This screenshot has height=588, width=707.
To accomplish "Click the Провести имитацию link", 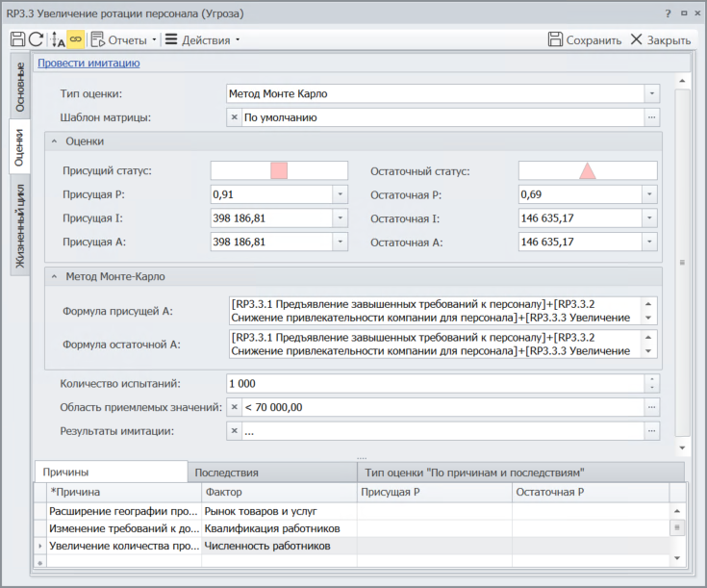I will (x=88, y=64).
